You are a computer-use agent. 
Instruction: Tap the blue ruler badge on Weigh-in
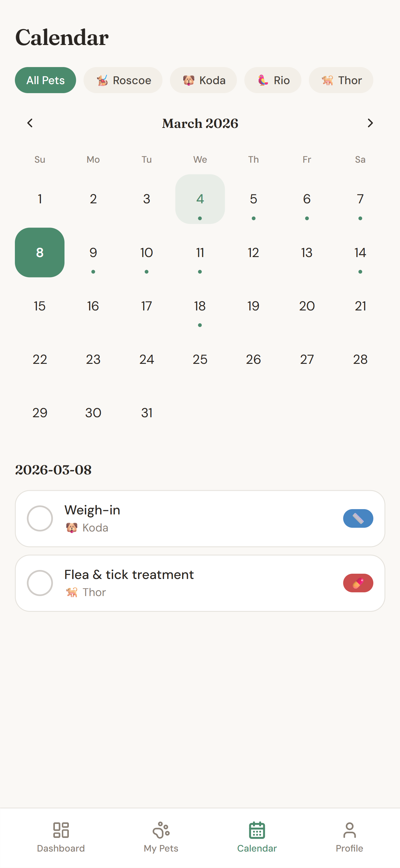coord(358,518)
